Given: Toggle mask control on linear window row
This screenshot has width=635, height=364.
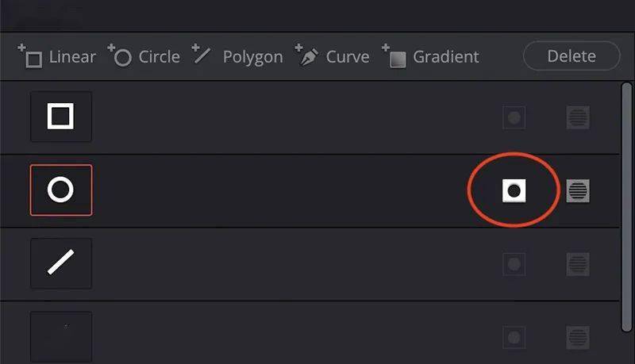Looking at the screenshot, I should 578,118.
